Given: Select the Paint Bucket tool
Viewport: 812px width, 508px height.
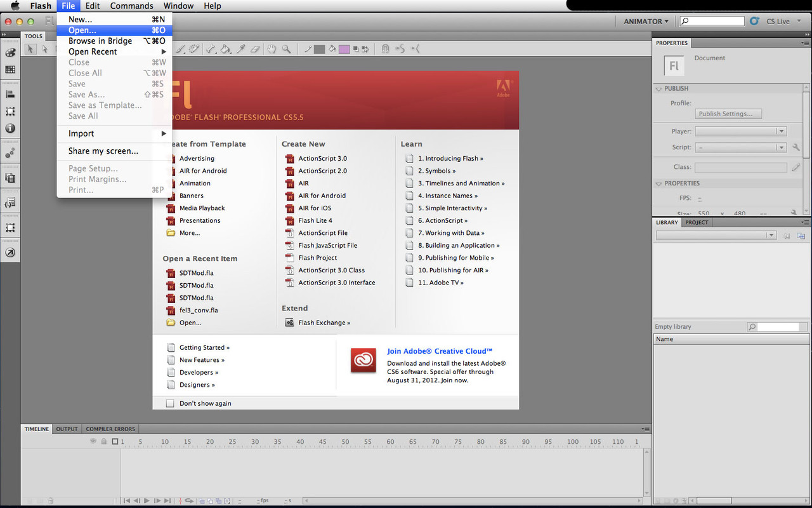Looking at the screenshot, I should point(226,49).
